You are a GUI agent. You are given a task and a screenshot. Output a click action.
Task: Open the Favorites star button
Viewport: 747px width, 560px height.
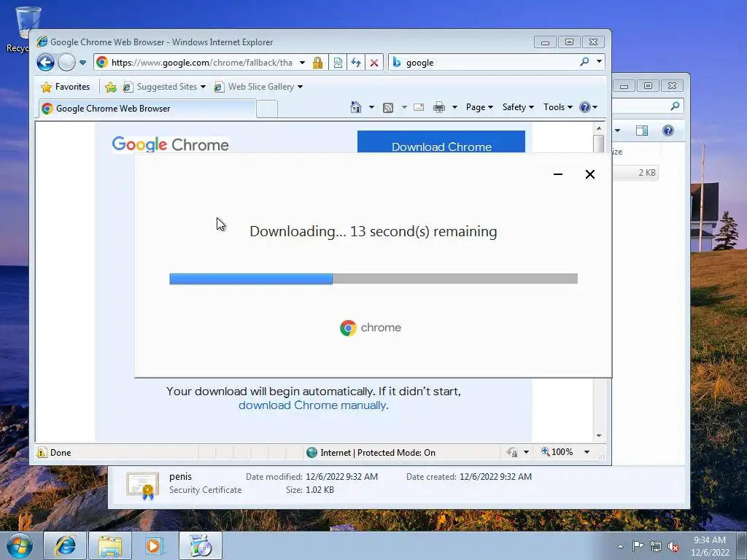[x=65, y=87]
